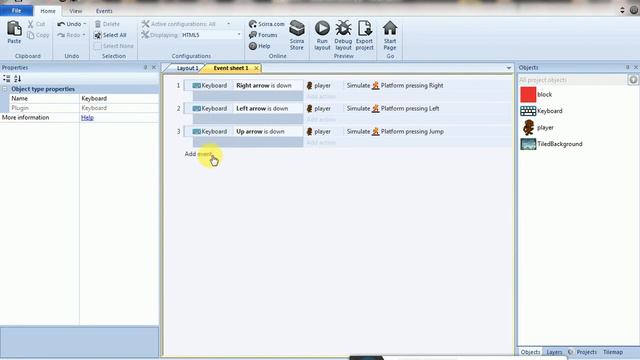Select TiledBackground in Objects panel
The image size is (640, 360).
coord(528,144)
